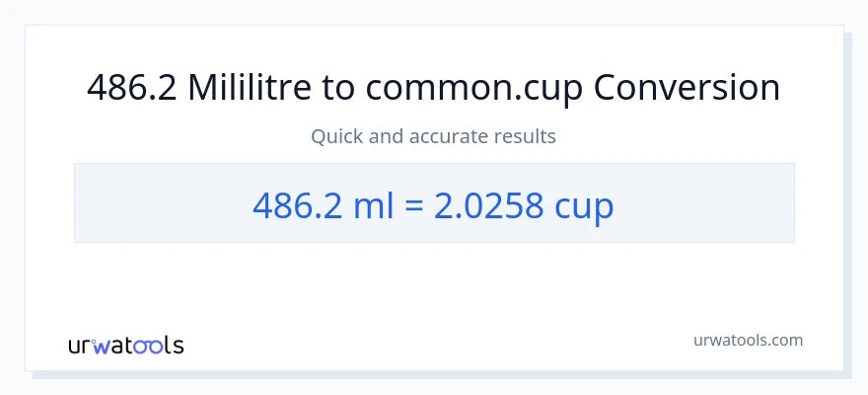Open the urwatools.com link

click(747, 340)
